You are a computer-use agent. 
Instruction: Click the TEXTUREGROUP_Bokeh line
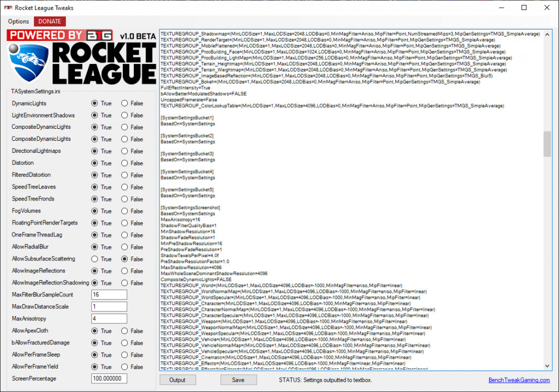click(x=320, y=82)
